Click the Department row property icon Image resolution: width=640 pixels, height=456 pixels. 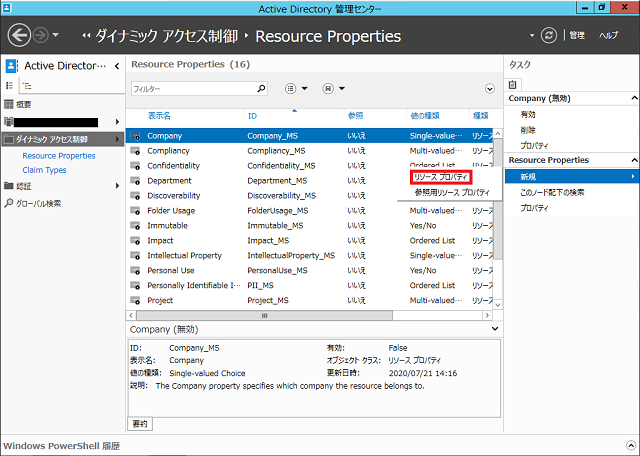137,181
